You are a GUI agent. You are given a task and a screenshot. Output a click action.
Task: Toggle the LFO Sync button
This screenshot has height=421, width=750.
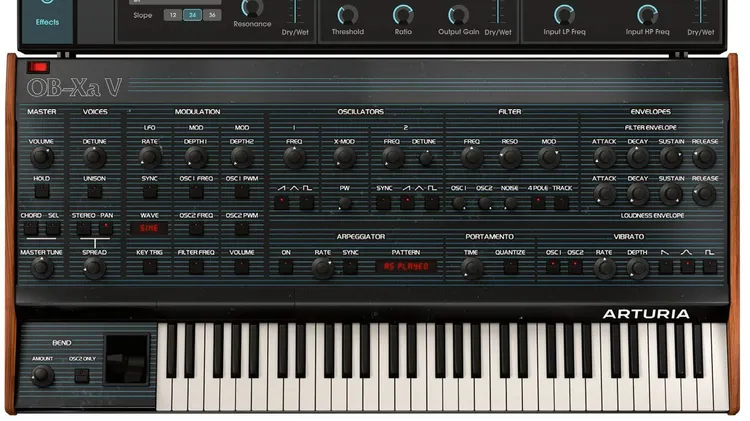coord(150,192)
